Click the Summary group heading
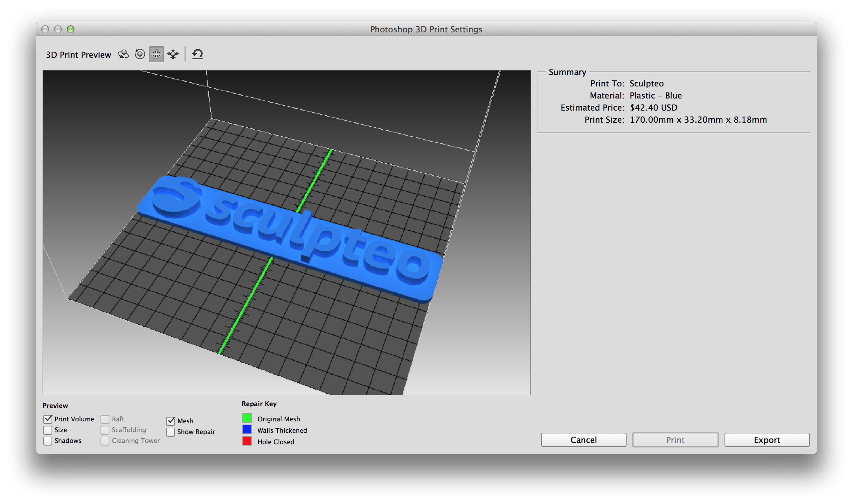 (567, 72)
